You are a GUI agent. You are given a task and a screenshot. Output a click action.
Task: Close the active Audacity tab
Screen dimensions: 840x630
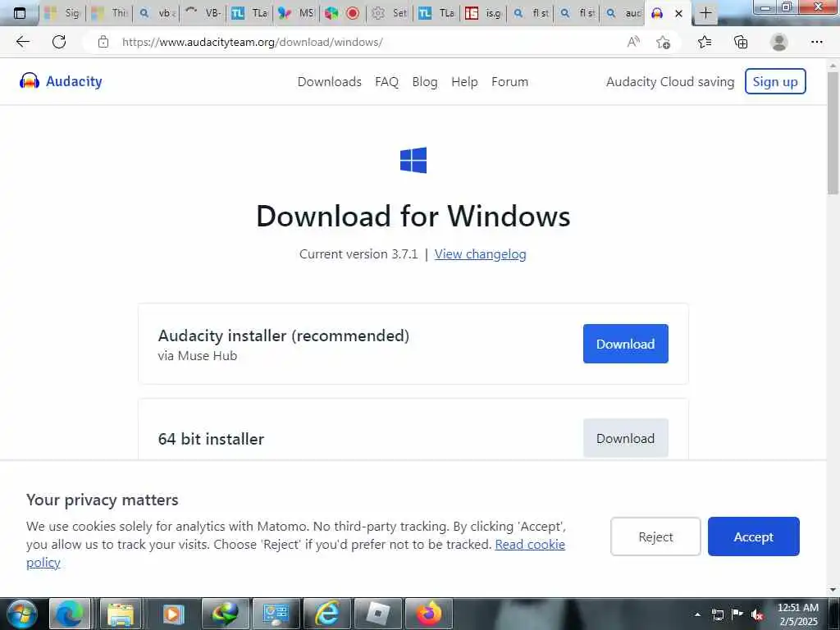(x=678, y=13)
